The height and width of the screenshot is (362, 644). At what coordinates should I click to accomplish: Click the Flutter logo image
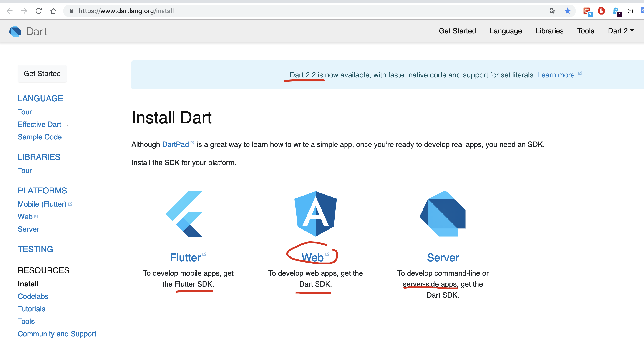point(184,214)
